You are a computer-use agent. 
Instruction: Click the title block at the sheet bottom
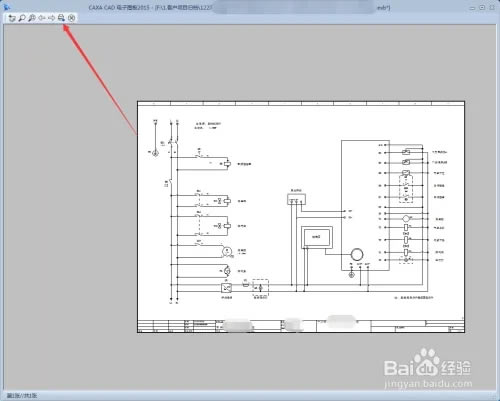(x=301, y=326)
